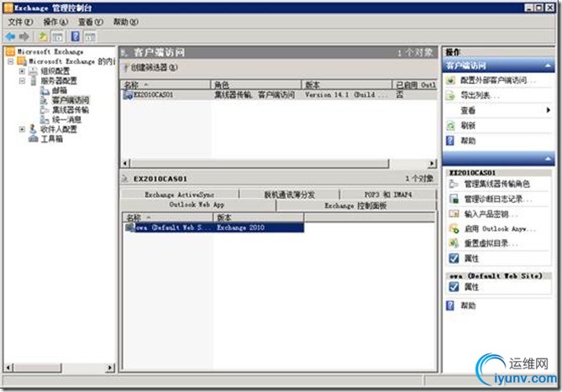Select the Microsoft Exchange root node
The image size is (562, 392).
pos(50,51)
